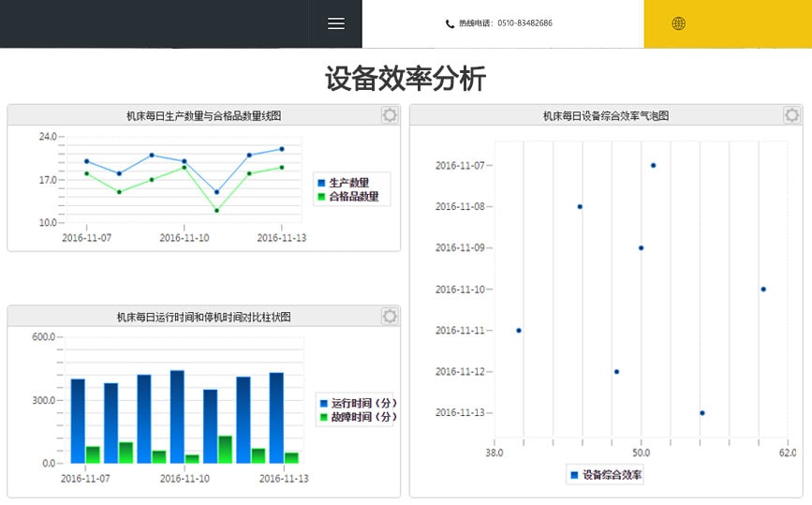Open the hamburger menu in header
812x505 pixels.
click(336, 23)
